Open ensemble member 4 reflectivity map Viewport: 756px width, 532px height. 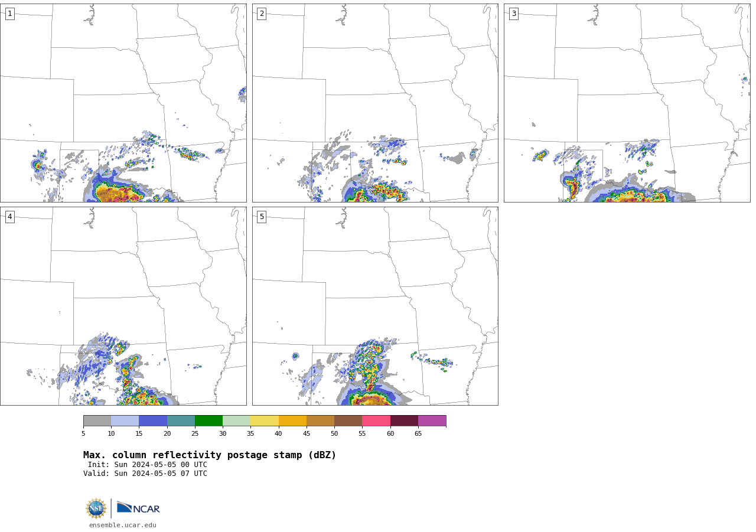click(x=123, y=306)
